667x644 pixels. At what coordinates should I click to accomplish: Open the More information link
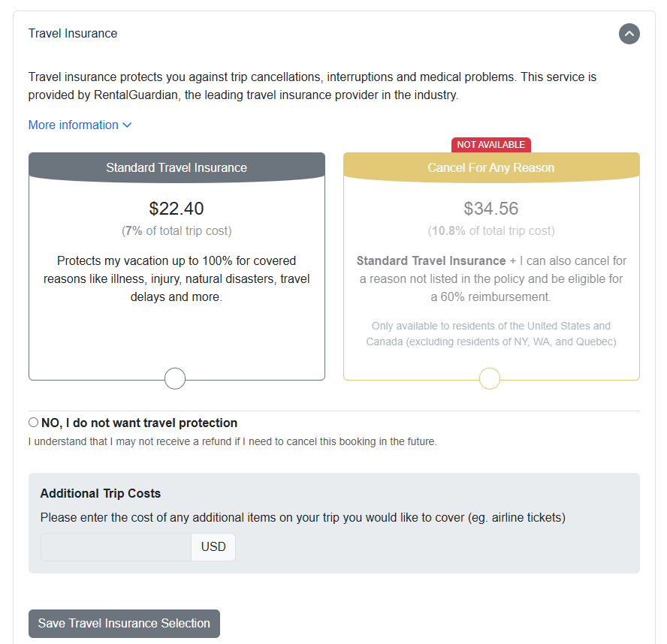[x=74, y=125]
